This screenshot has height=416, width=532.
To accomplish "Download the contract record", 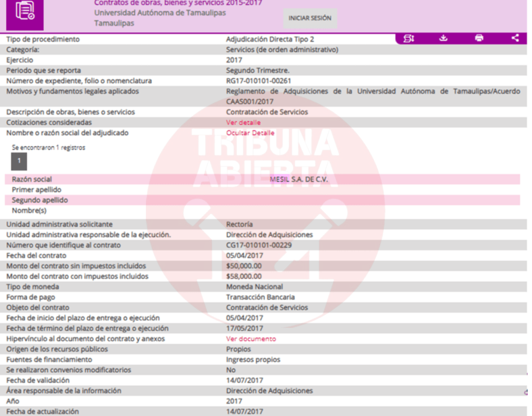I will pos(443,38).
